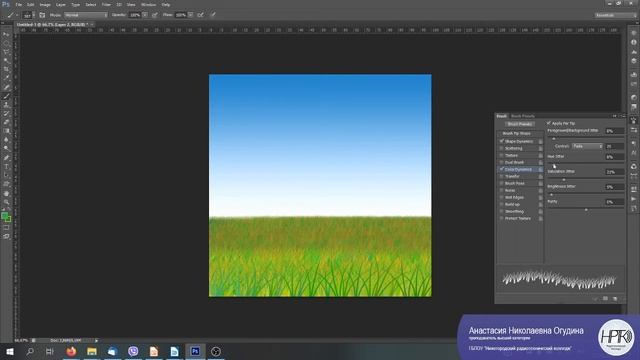Open the tool preset picker arrow
This screenshot has height=360, width=640.
tap(17, 15)
